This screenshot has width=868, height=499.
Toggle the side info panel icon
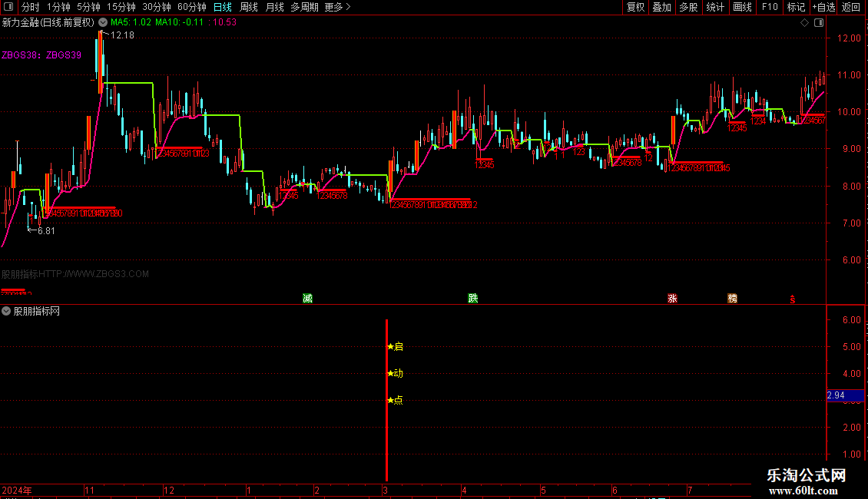click(819, 22)
